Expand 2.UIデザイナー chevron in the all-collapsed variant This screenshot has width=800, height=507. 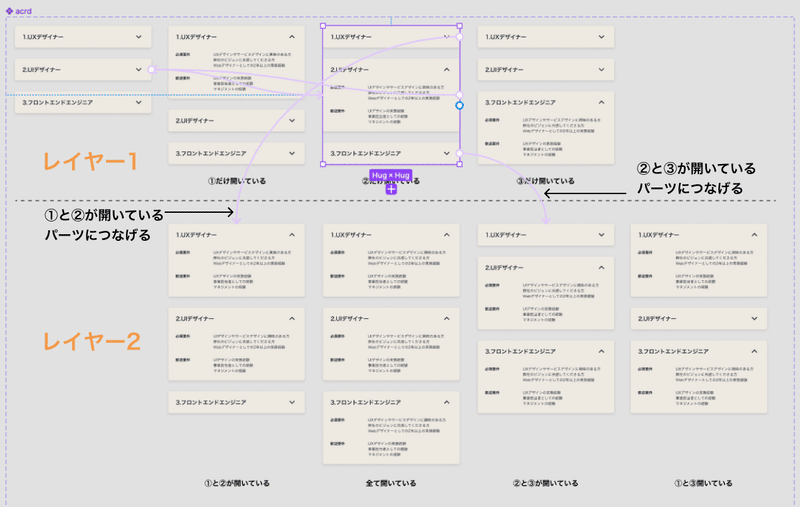coord(139,69)
